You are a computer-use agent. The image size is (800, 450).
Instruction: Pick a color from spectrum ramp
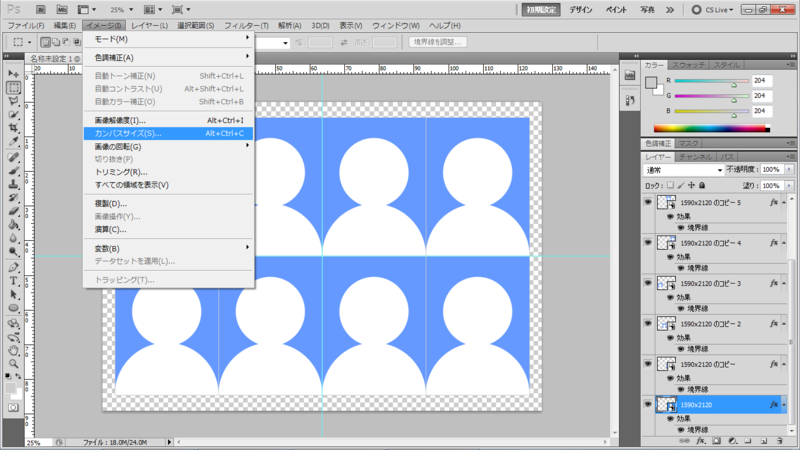712,129
